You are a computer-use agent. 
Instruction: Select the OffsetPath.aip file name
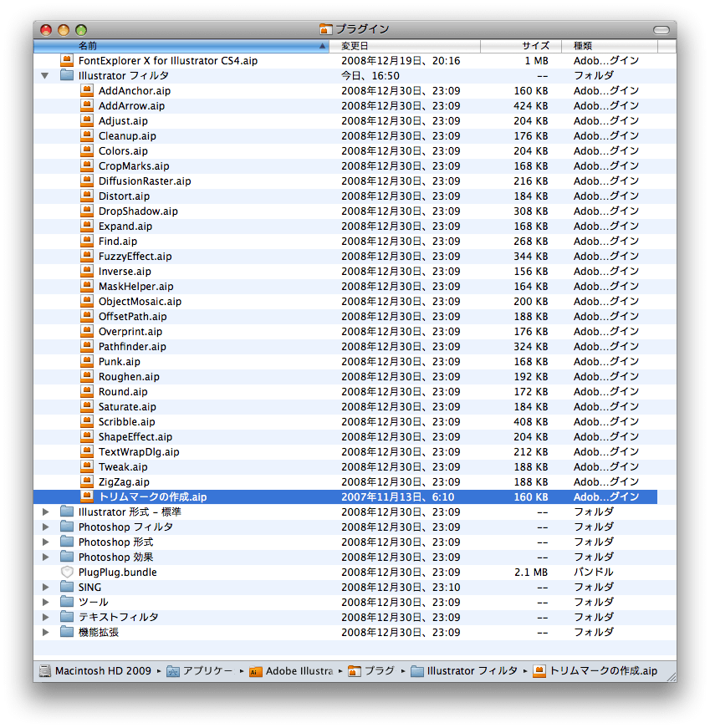click(x=132, y=316)
